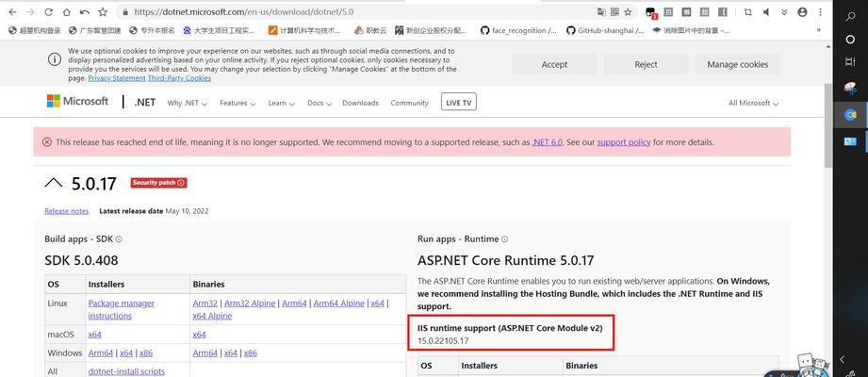Go back to the previous page
The width and height of the screenshot is (868, 377).
(x=12, y=11)
